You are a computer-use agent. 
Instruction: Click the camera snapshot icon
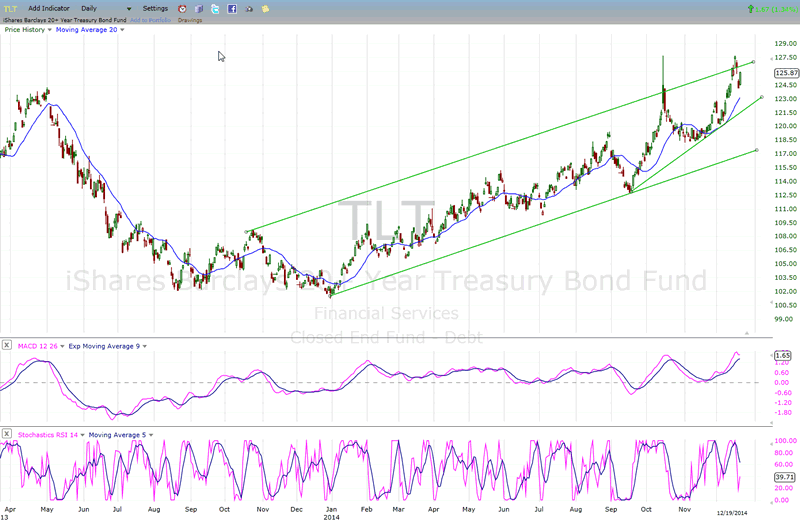click(x=248, y=8)
